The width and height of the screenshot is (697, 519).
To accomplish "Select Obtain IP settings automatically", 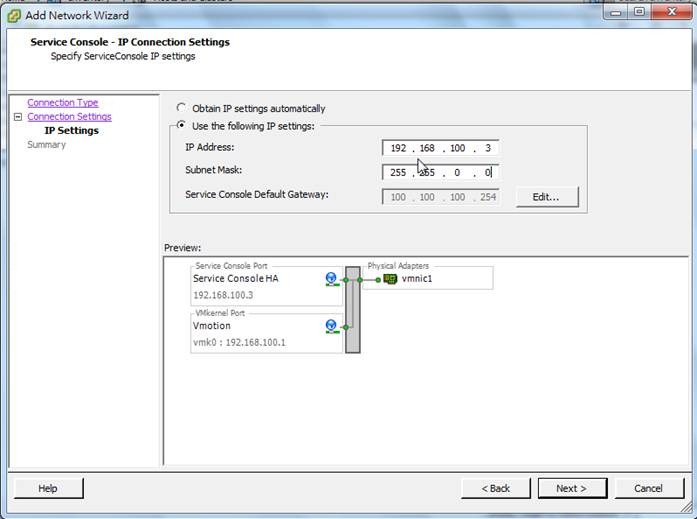I will click(181, 108).
